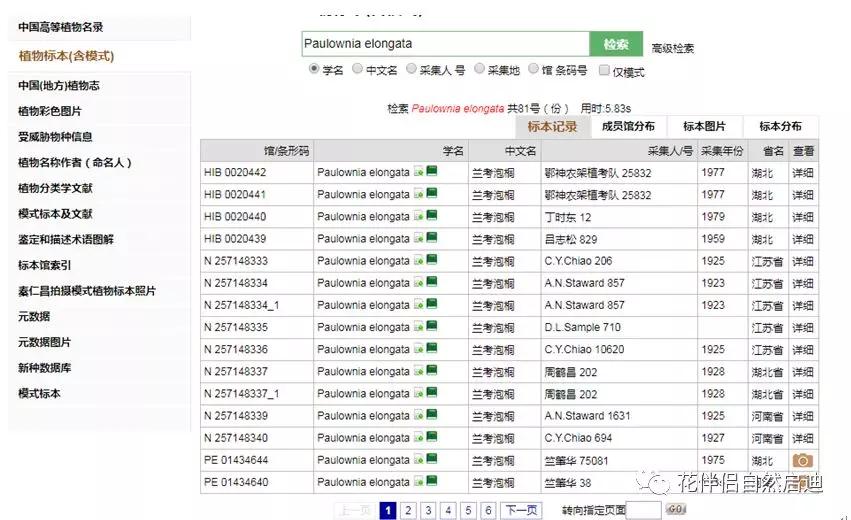This screenshot has height=520, width=851.
Task: Click the orange camera icon for PE 01434644
Action: point(803,460)
